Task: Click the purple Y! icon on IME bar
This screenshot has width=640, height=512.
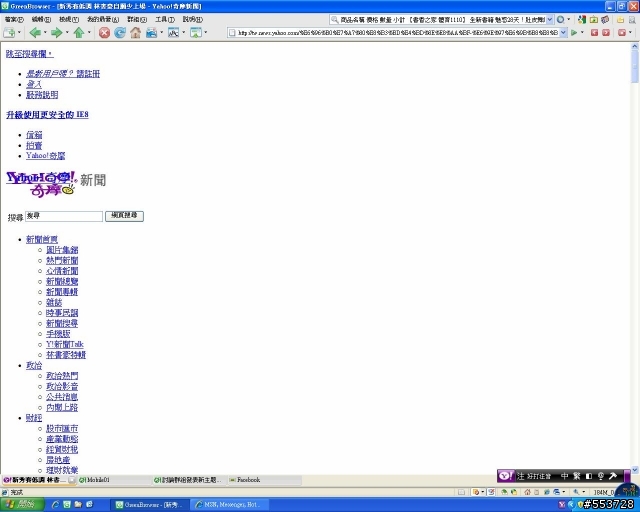Action: (x=506, y=476)
